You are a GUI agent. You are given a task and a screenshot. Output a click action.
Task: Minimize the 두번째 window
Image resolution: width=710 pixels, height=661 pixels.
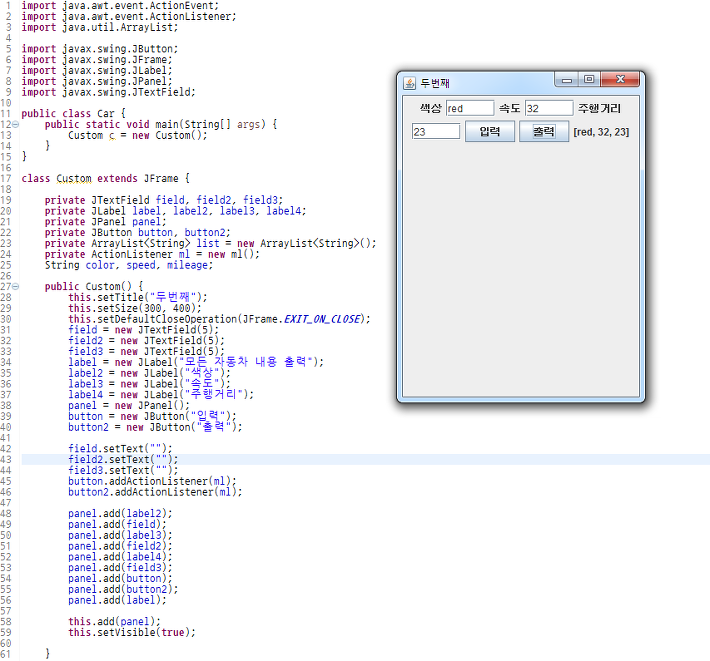point(566,80)
